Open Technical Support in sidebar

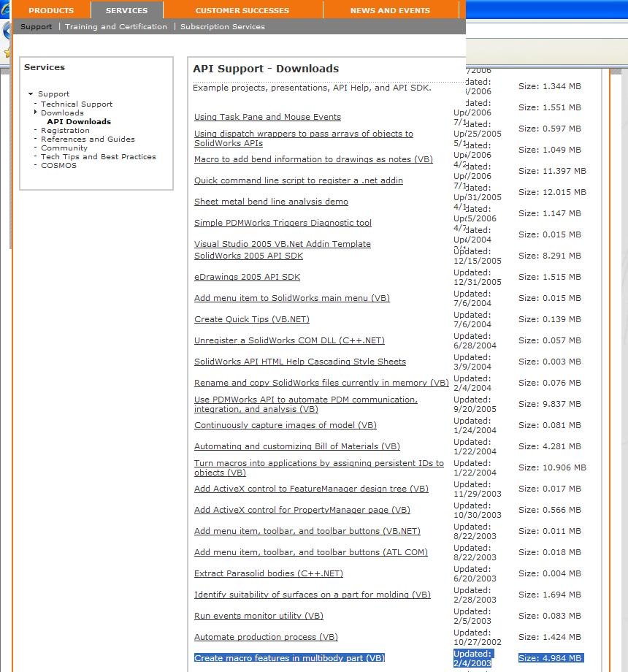point(77,104)
